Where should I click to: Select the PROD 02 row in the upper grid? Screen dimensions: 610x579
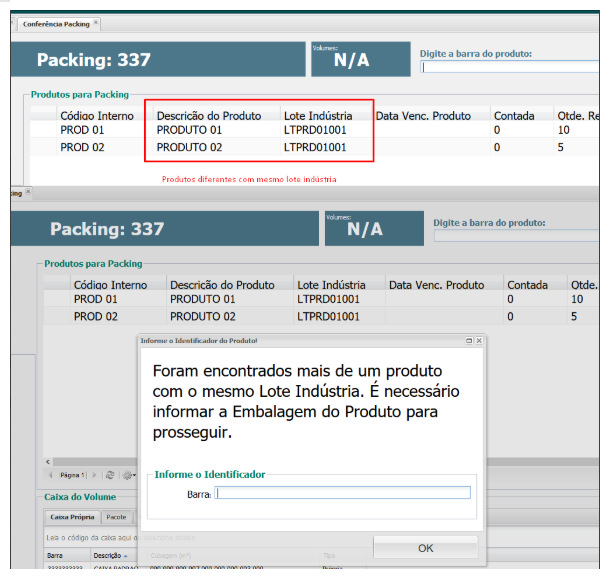click(314, 147)
